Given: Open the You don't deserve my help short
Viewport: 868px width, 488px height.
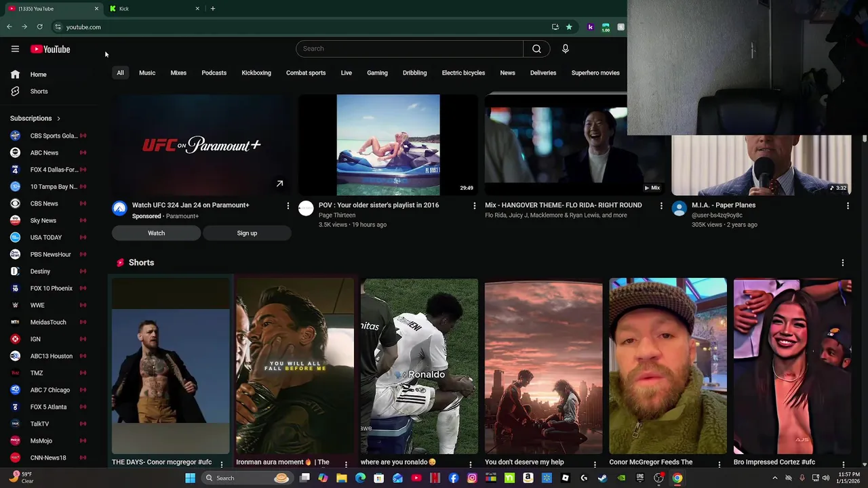Looking at the screenshot, I should (x=543, y=366).
